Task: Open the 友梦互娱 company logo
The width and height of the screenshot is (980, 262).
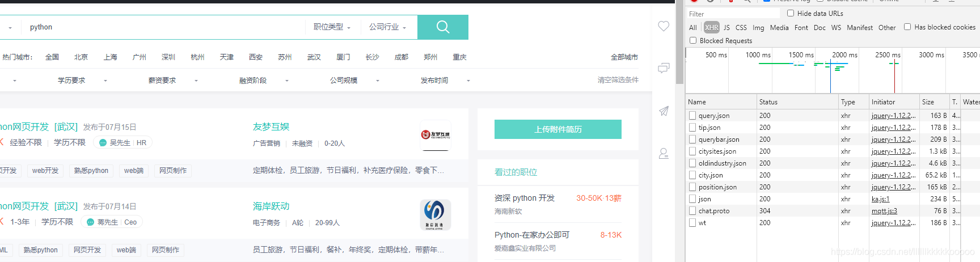Action: (x=436, y=135)
